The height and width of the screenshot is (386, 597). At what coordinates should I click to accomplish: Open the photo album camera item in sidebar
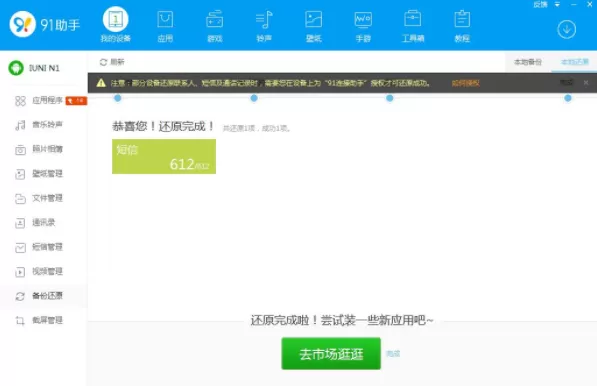pyautogui.click(x=38, y=149)
